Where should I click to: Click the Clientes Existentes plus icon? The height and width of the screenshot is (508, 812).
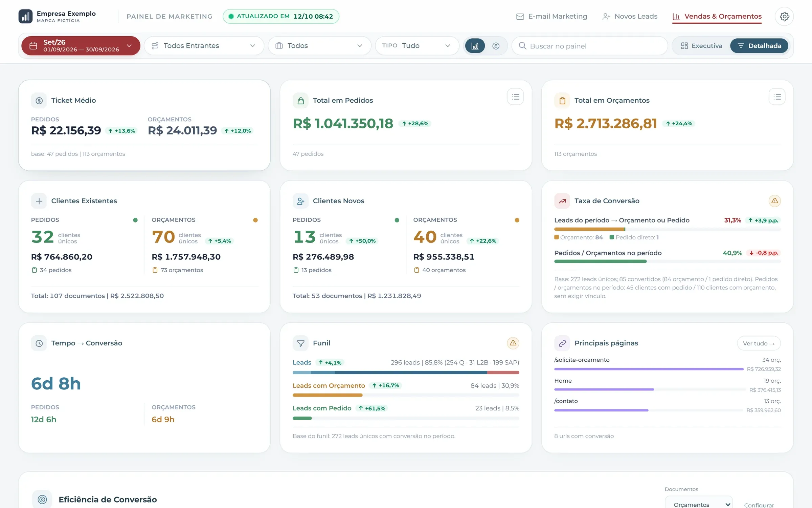(x=39, y=201)
